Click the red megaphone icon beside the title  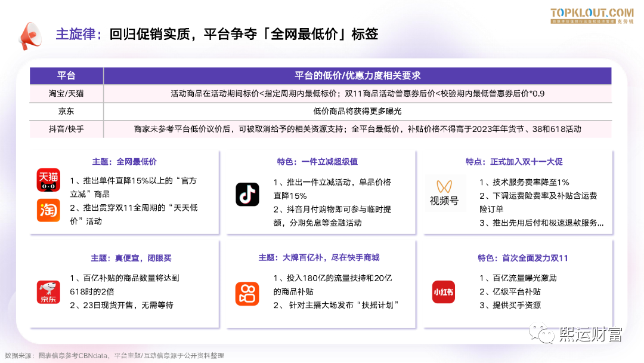coord(30,36)
